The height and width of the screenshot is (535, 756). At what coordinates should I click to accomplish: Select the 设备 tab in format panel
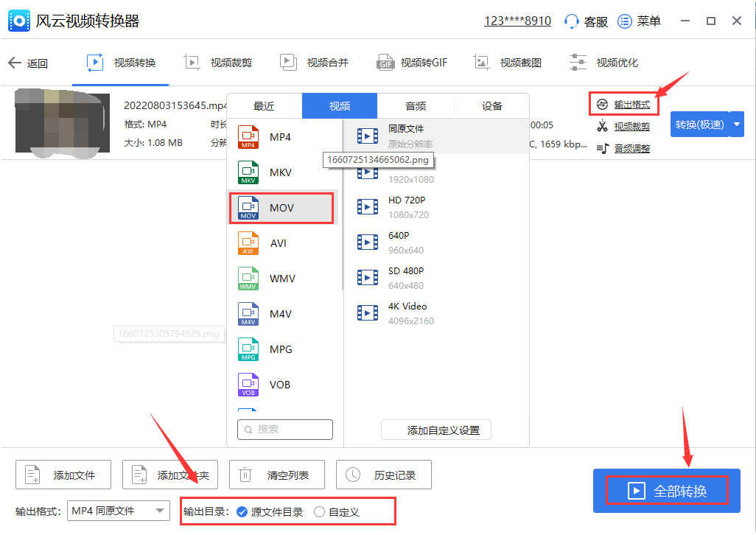491,106
